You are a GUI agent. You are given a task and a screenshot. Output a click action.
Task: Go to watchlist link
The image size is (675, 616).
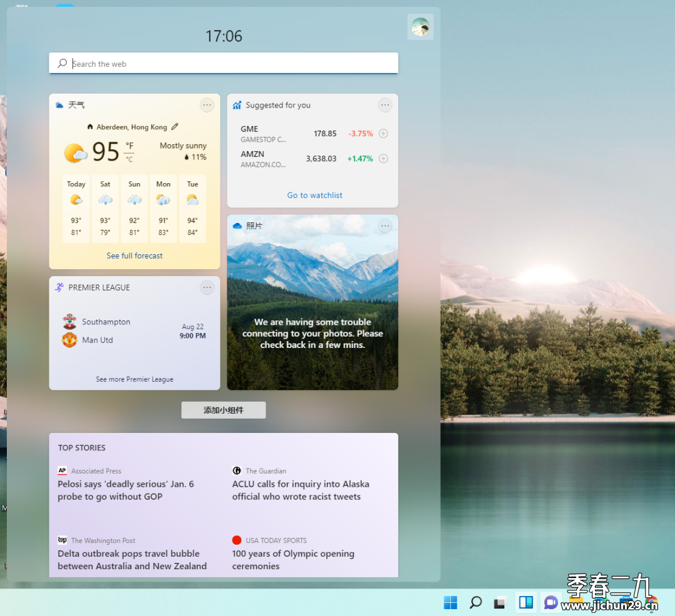[x=314, y=195]
